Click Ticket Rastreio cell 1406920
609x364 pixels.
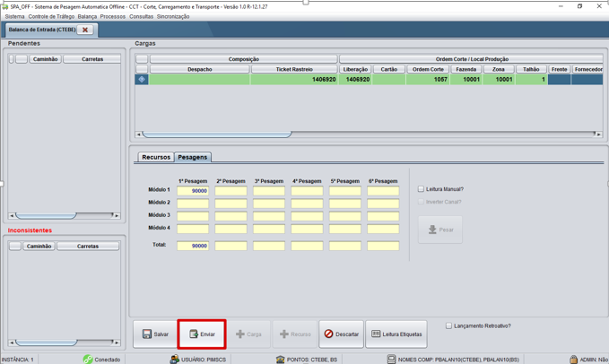294,79
